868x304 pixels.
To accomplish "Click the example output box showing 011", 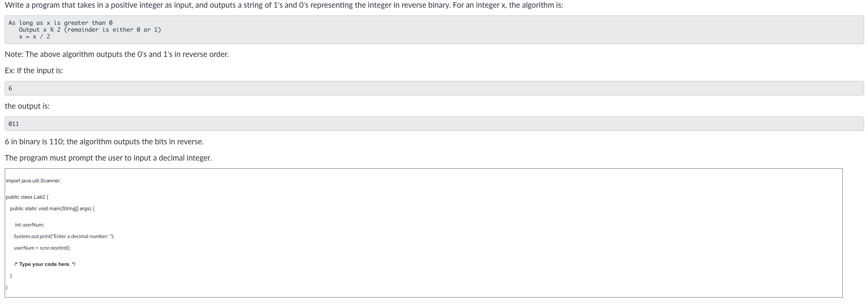I will tap(434, 124).
